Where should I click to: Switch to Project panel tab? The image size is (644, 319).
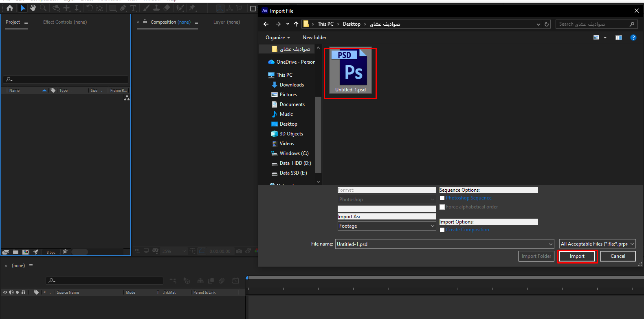coord(13,22)
